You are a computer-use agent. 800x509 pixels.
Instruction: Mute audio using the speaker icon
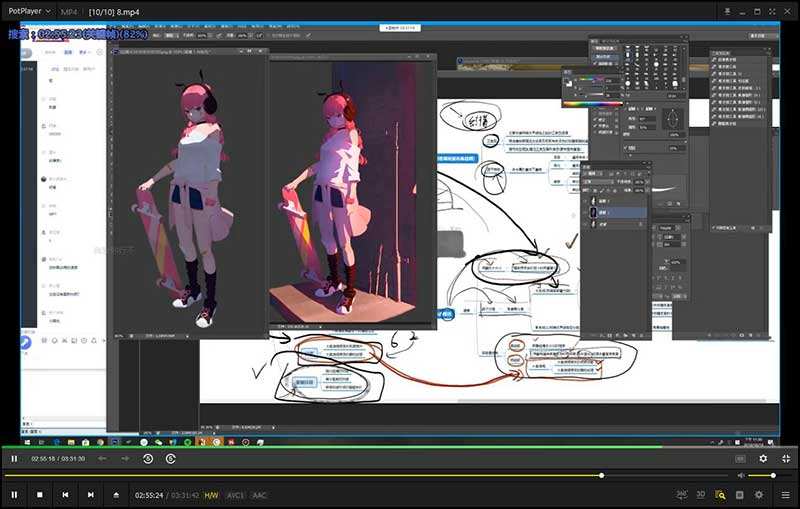[741, 476]
